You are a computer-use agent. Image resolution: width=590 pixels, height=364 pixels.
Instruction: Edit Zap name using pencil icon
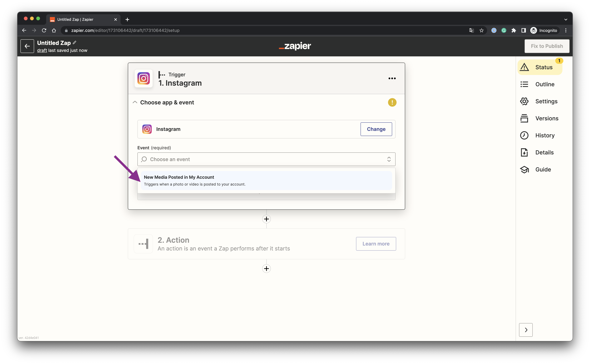pos(75,43)
